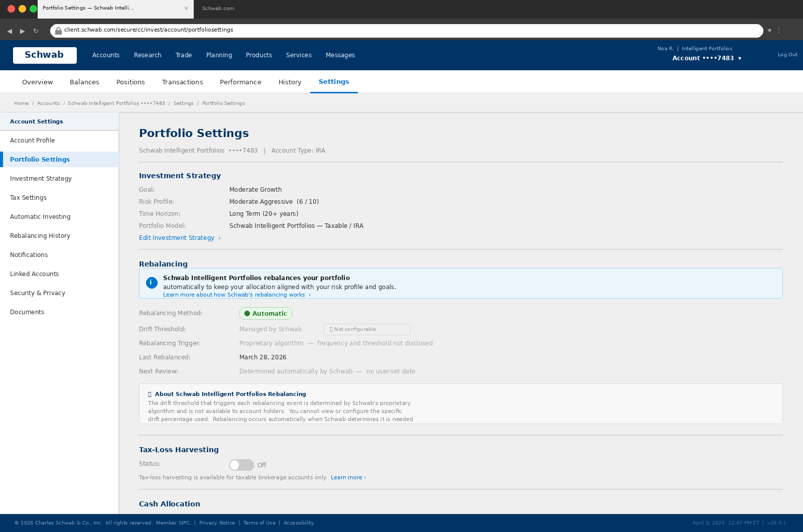Click the Edit Investment Strategy link
This screenshot has width=803, height=532.
tap(177, 237)
